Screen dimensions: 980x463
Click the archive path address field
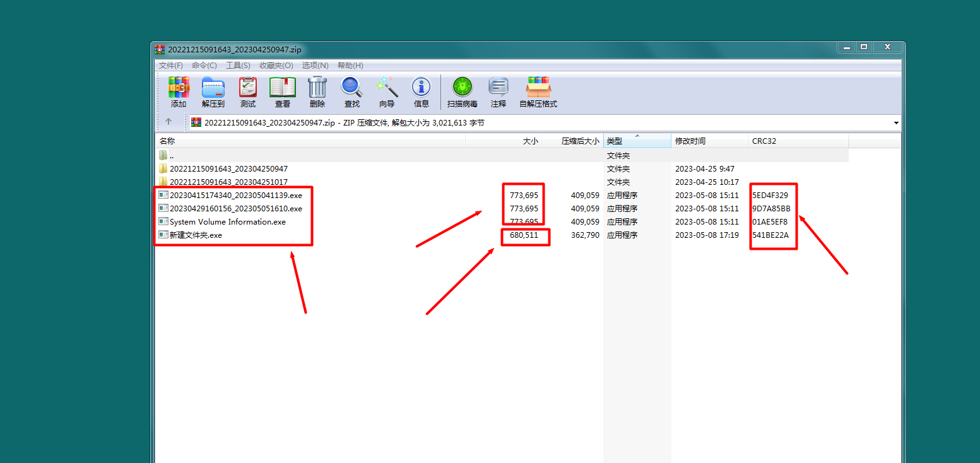544,122
